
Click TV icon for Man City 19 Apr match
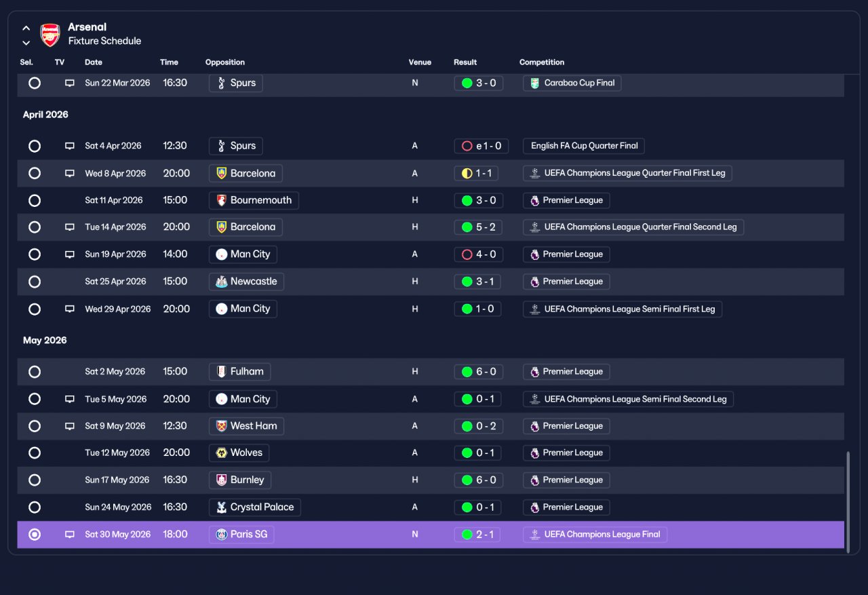69,254
